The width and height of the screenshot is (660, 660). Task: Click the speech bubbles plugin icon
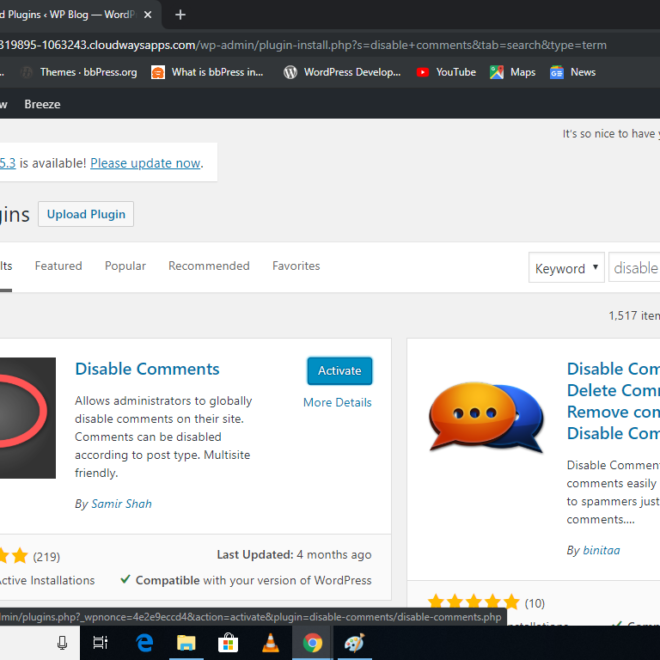tap(486, 416)
